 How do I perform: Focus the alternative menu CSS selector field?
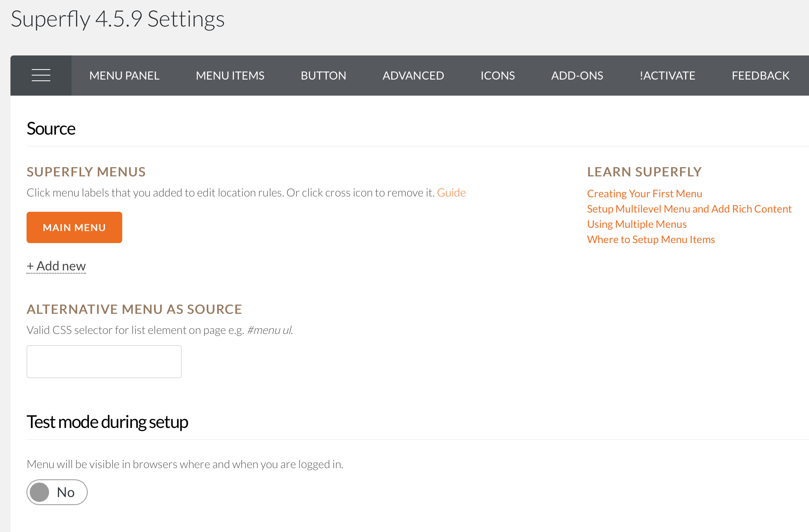coord(104,362)
